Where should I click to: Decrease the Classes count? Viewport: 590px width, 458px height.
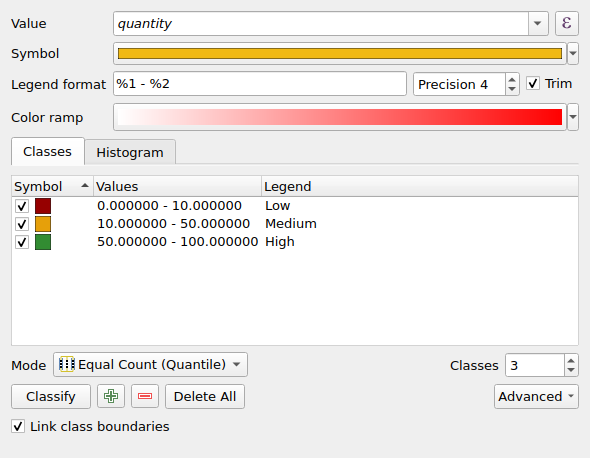coord(571,370)
